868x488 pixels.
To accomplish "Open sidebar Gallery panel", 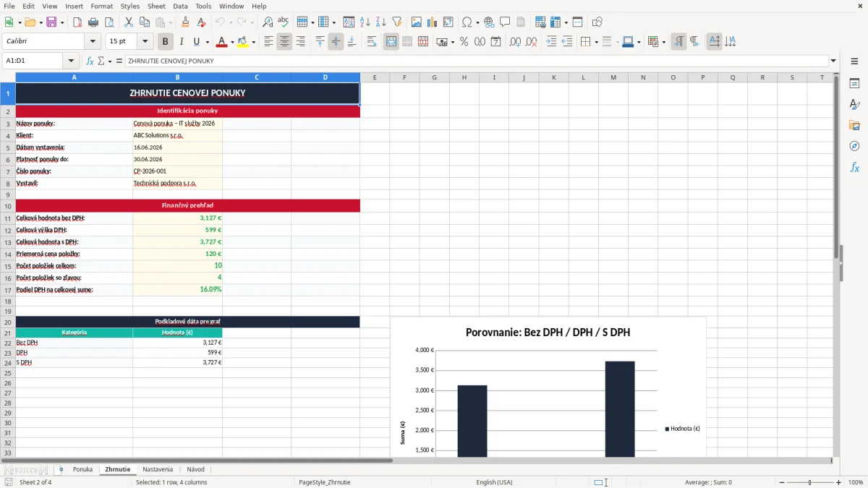I will (x=854, y=125).
